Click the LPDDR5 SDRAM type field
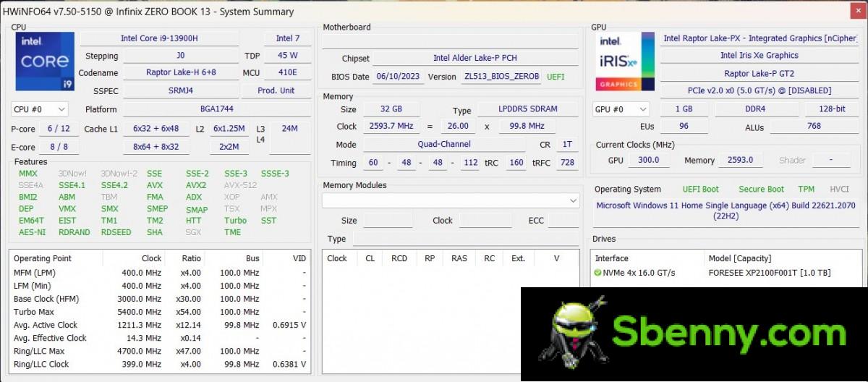 (528, 109)
